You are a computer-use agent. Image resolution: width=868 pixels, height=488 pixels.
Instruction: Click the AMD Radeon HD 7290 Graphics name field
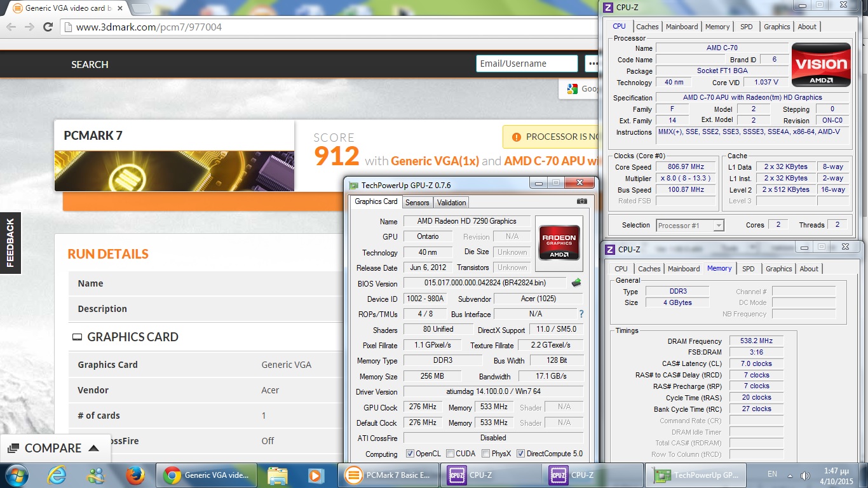tap(466, 221)
